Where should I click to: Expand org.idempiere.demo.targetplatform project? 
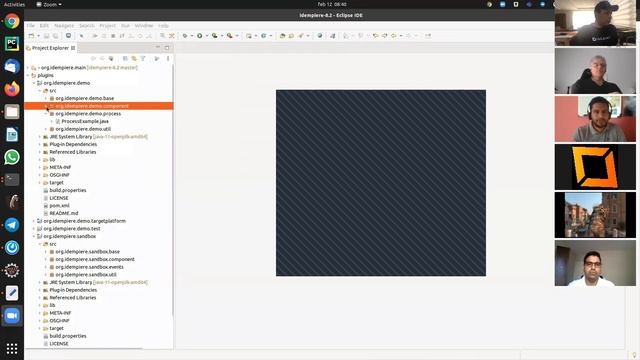tap(34, 221)
